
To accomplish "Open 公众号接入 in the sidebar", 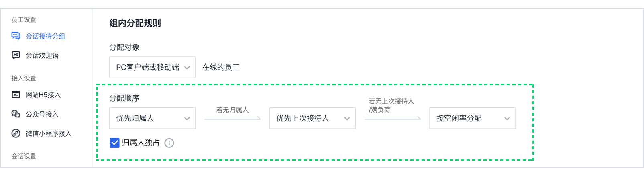I will tap(42, 114).
